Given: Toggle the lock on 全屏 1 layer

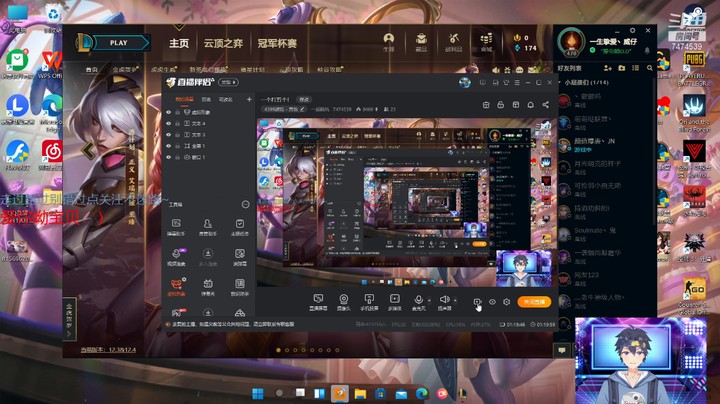Looking at the screenshot, I should click(177, 146).
